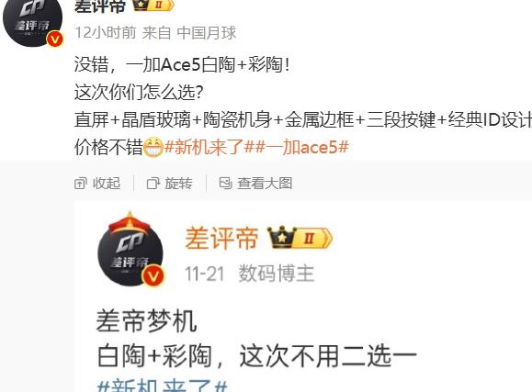Click the 11-21 date in embedded post
This screenshot has width=532, height=392.
[205, 274]
